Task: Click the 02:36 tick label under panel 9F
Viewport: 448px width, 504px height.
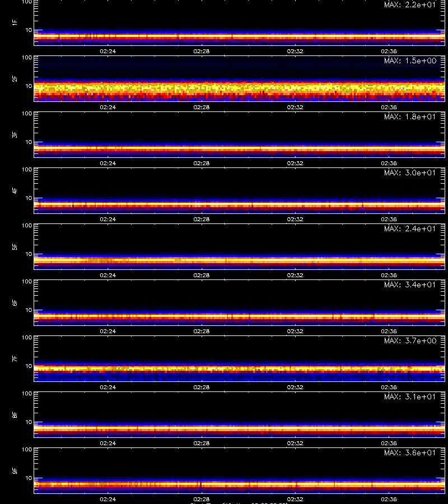Action: (389, 499)
